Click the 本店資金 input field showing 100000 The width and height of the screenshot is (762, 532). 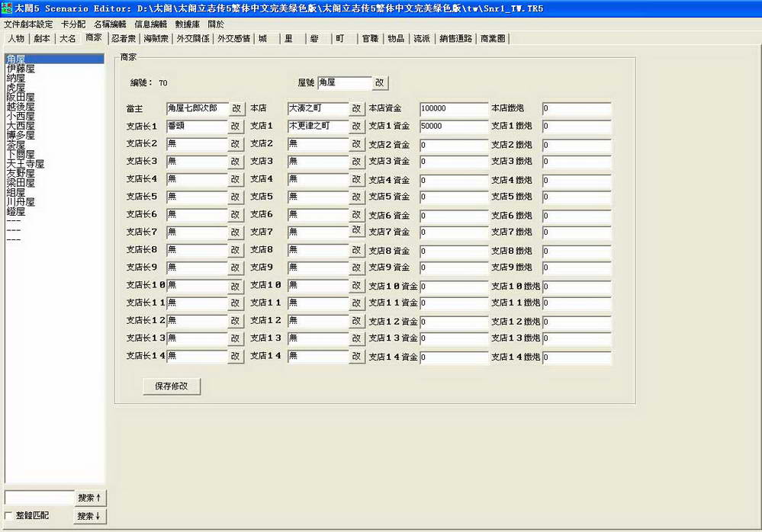tap(453, 109)
